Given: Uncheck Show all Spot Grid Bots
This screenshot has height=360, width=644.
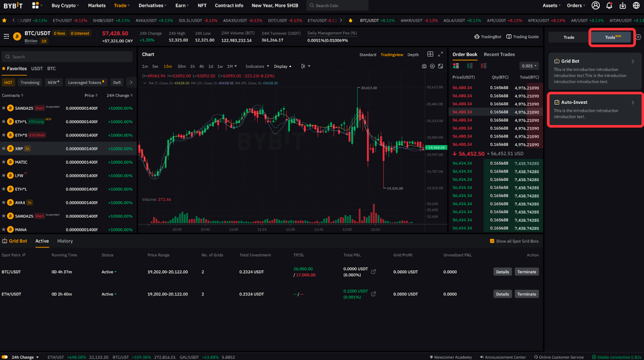Looking at the screenshot, I should 492,241.
